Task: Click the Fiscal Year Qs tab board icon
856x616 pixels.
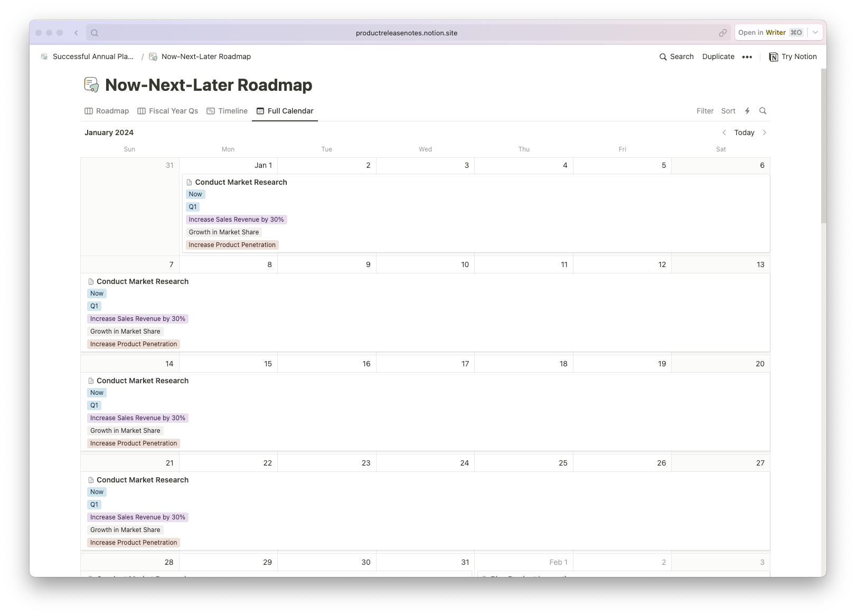Action: coord(142,111)
